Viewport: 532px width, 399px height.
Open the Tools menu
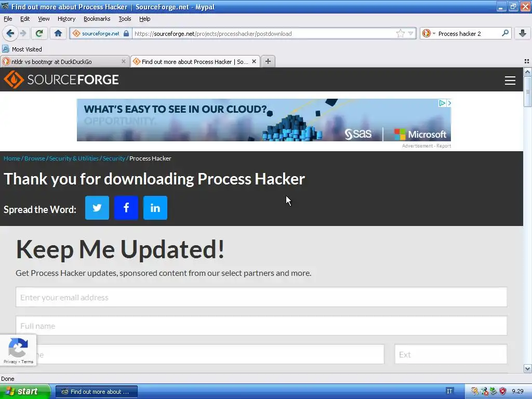(x=125, y=19)
